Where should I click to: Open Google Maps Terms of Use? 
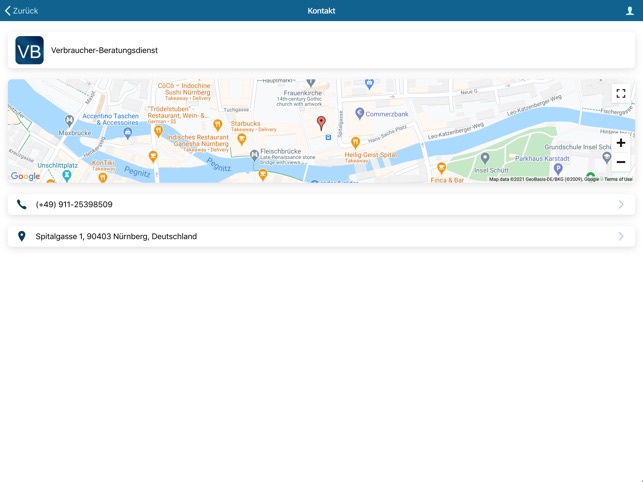[x=617, y=179]
